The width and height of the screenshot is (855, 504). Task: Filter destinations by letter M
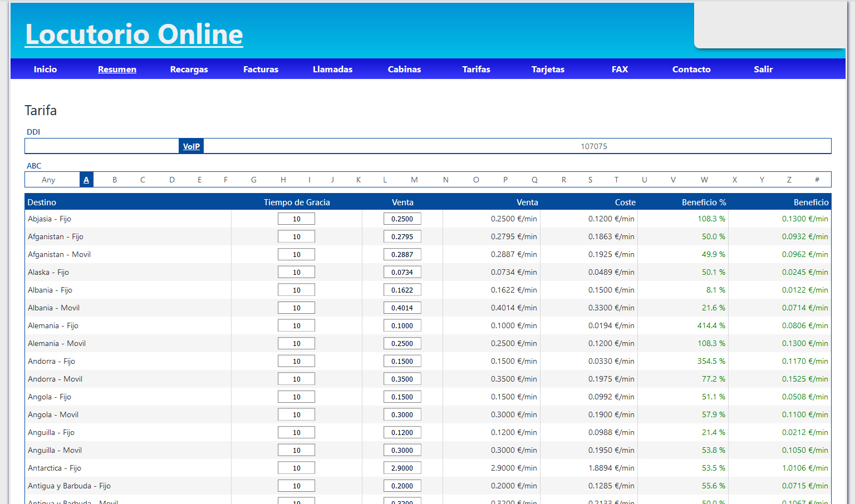point(414,180)
